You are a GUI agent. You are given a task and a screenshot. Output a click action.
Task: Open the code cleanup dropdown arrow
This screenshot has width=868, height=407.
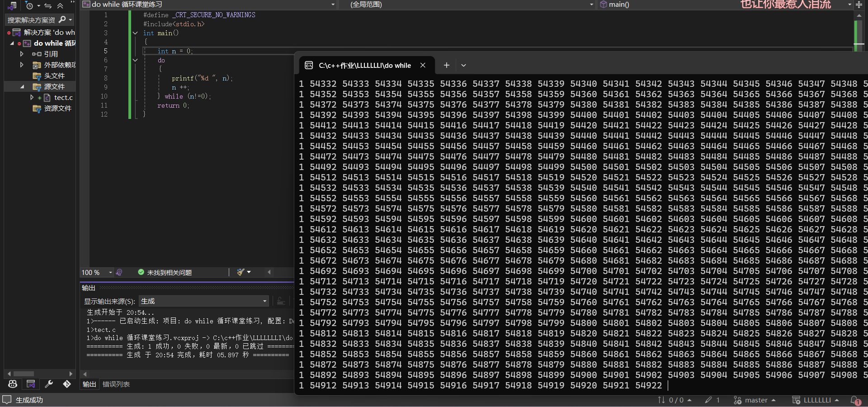249,272
